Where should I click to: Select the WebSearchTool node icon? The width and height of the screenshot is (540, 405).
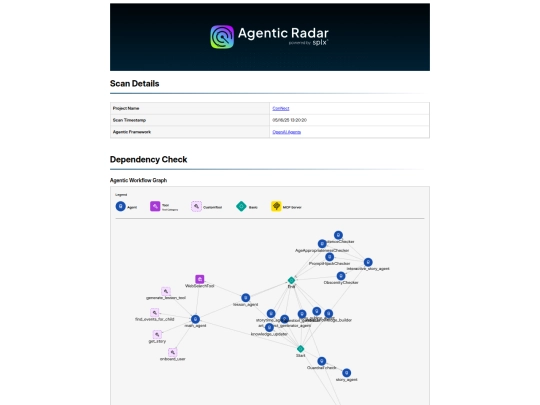[x=200, y=279]
